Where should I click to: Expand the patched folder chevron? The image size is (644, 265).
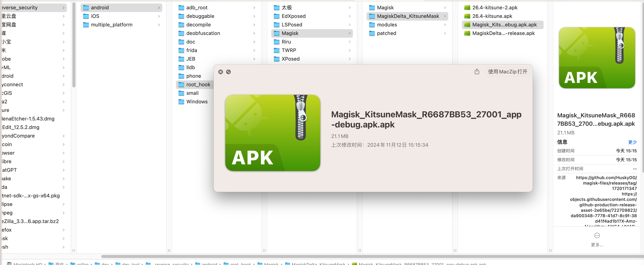[x=445, y=33]
